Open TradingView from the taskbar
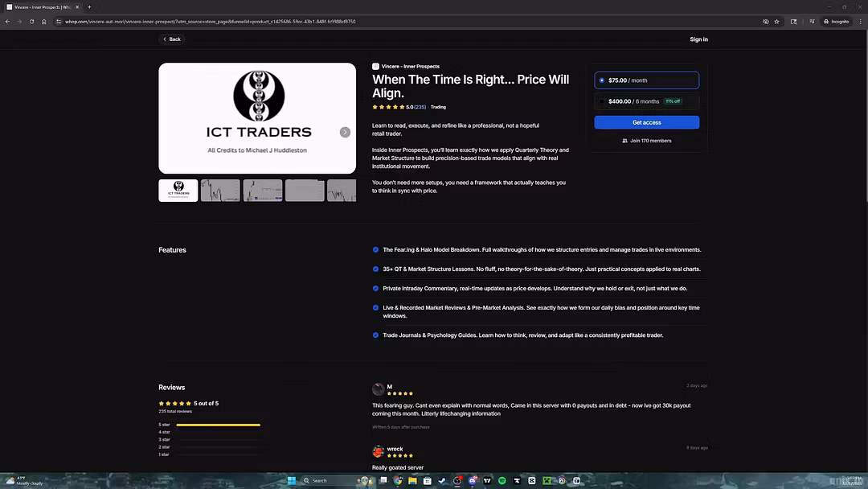868x489 pixels. [x=487, y=481]
